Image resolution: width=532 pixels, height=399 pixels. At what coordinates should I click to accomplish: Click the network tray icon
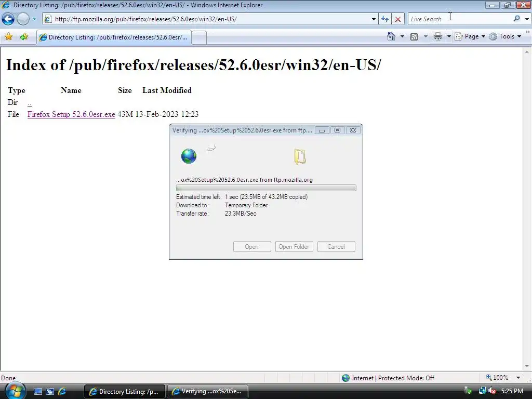click(x=482, y=391)
